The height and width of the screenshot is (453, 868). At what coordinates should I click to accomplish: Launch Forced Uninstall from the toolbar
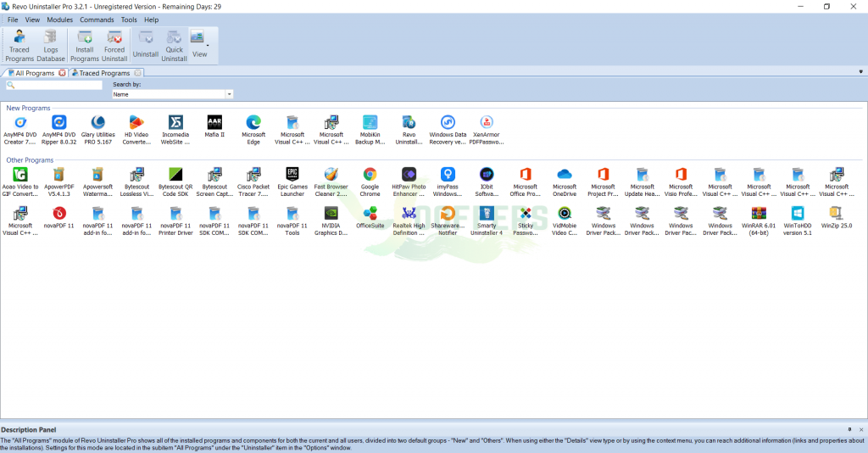pos(114,46)
